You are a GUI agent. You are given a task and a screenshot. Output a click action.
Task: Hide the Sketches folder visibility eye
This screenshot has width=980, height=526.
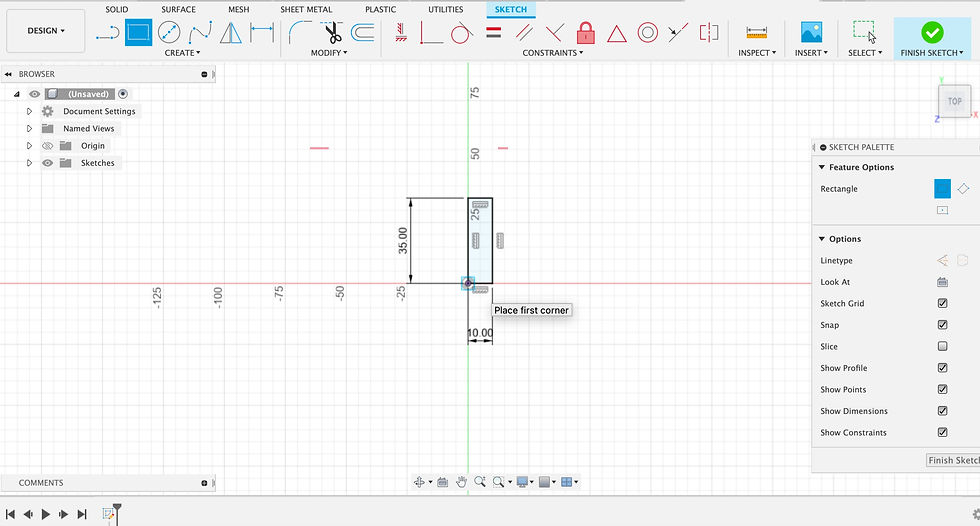click(x=48, y=163)
